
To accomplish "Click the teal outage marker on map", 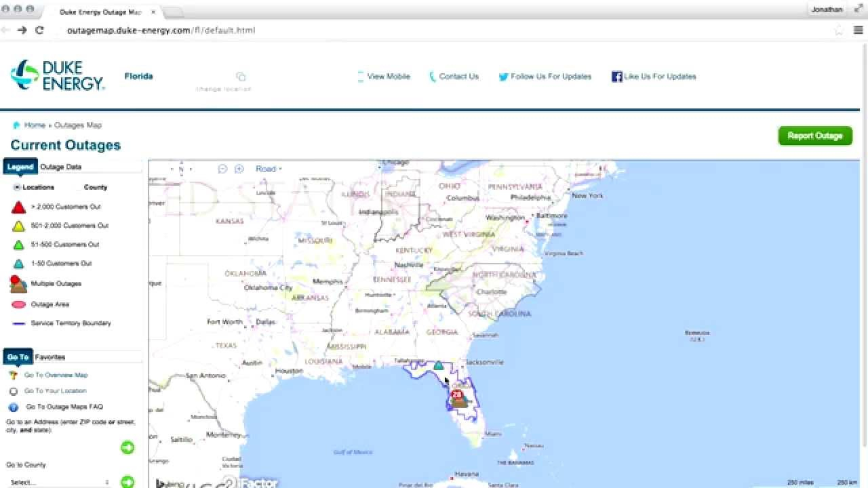I will (439, 366).
